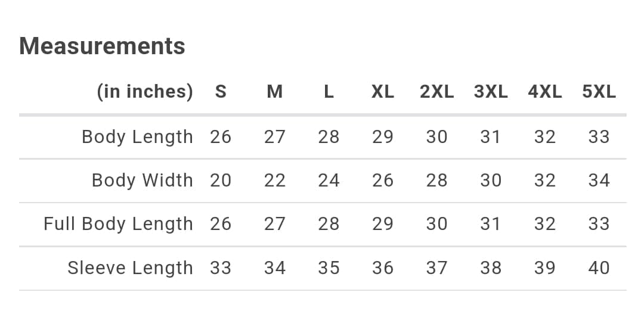The width and height of the screenshot is (644, 320).
Task: Select Sleeve Length value 33 for size S
Action: [221, 268]
